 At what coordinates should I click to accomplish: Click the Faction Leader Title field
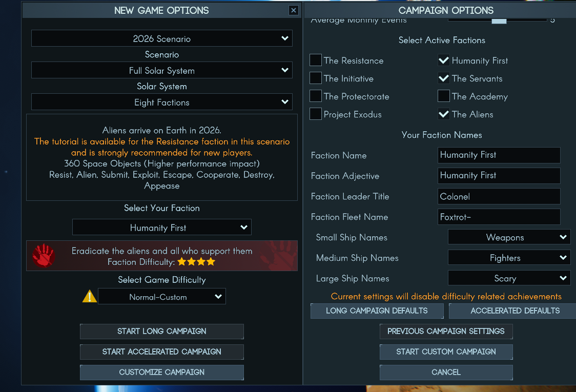point(499,197)
